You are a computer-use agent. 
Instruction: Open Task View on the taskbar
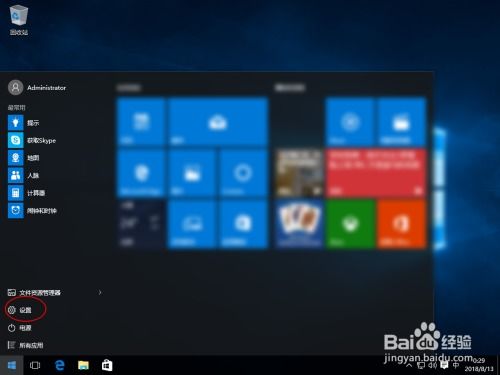pyautogui.click(x=35, y=365)
